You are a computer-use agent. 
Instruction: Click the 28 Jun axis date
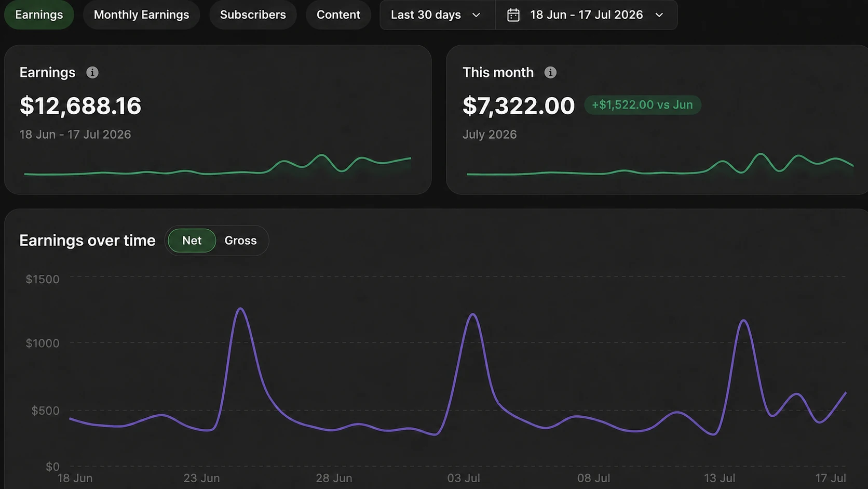(334, 479)
